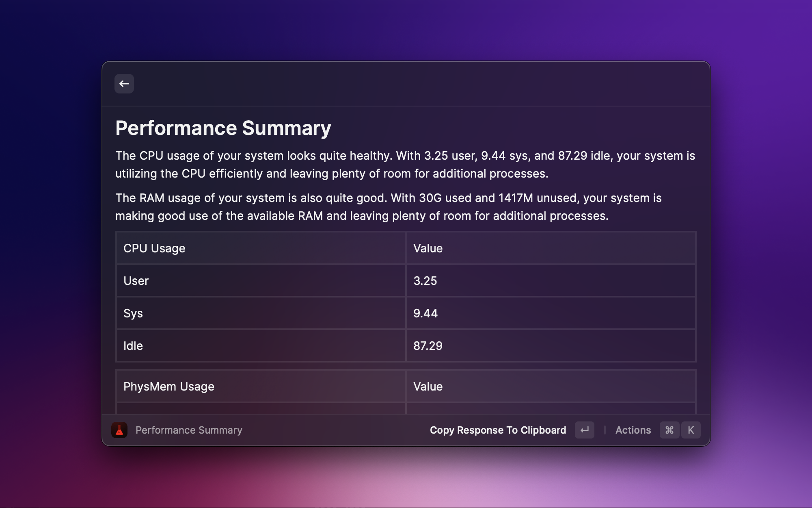Click the CPU usage summary paragraph
Screen dimensions: 812x508
point(405,165)
